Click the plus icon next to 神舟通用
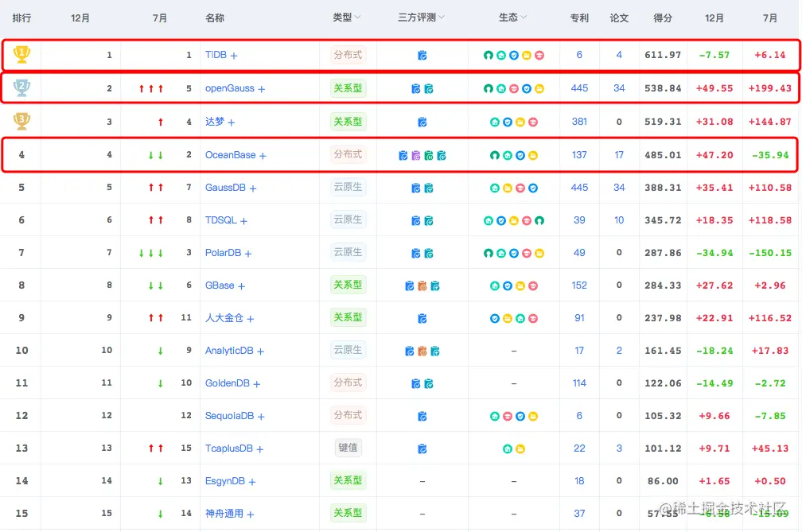The height and width of the screenshot is (532, 802). tap(250, 515)
